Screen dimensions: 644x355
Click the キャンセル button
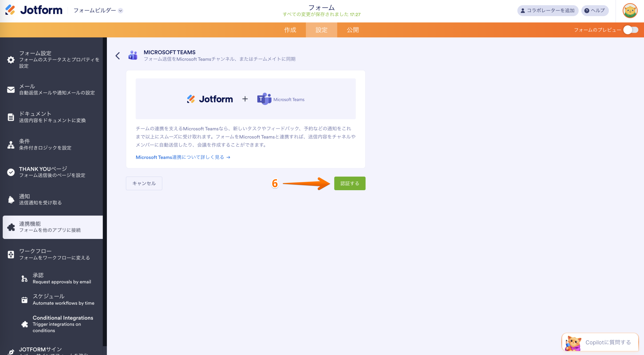click(x=144, y=183)
